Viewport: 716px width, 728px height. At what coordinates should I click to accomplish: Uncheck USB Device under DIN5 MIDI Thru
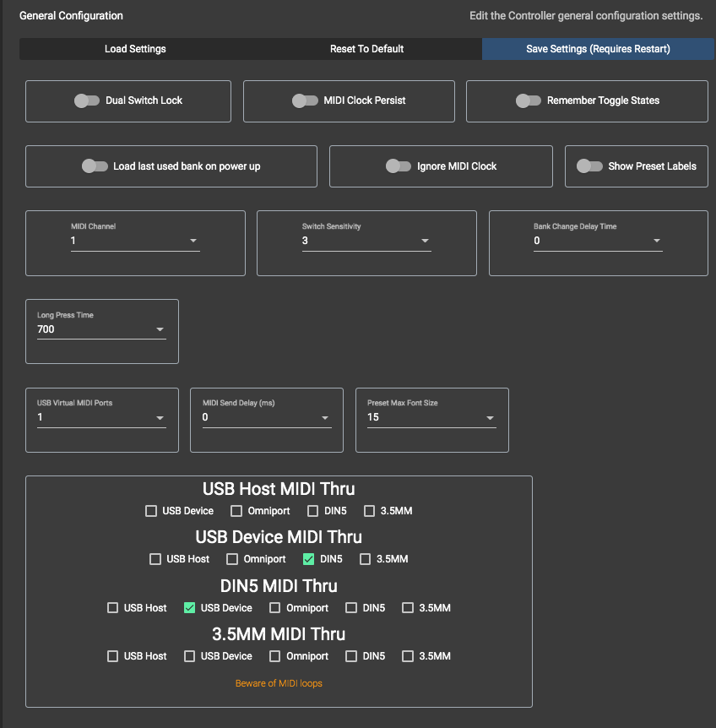pos(189,608)
